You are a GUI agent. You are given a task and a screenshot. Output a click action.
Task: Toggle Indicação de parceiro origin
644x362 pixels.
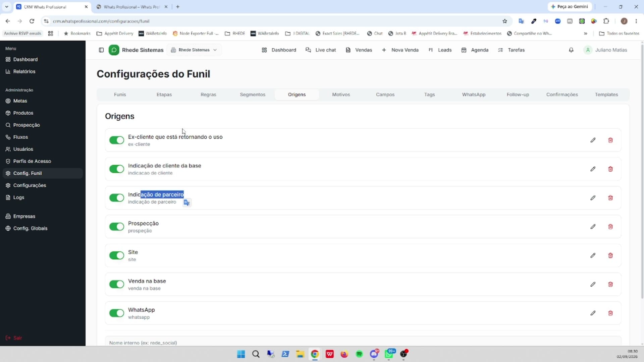pos(117,198)
